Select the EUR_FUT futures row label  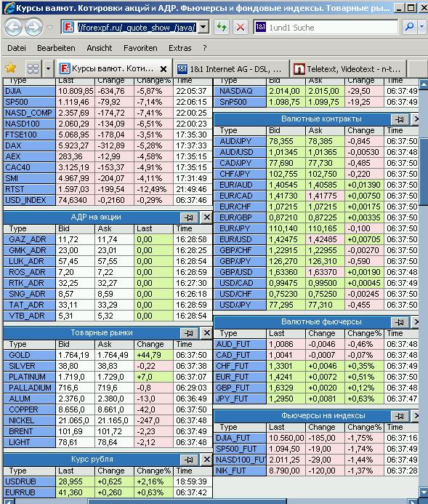click(x=240, y=377)
